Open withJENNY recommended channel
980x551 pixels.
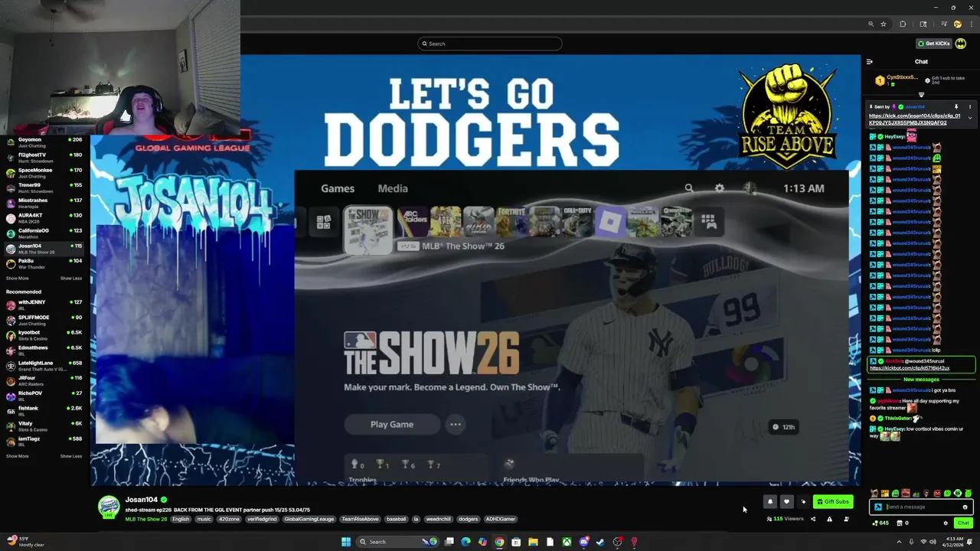point(44,305)
